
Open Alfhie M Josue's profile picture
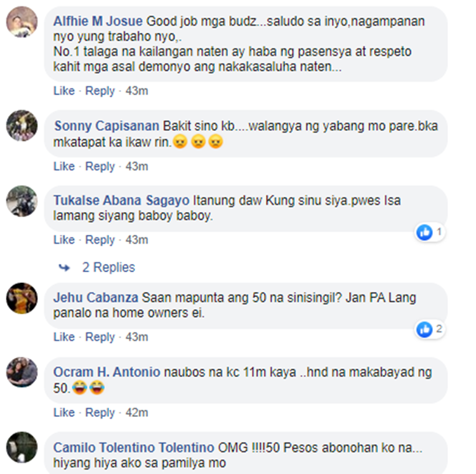22,22
